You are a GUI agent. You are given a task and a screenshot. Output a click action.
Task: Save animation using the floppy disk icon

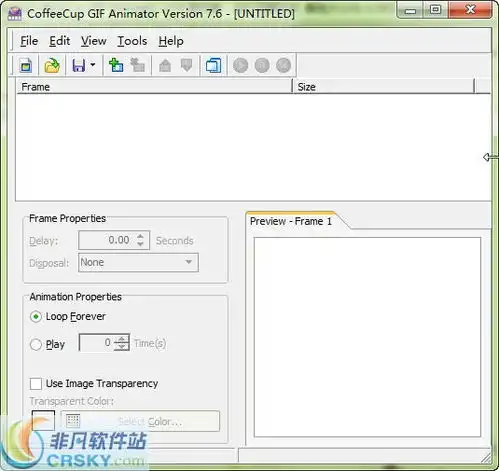click(79, 65)
